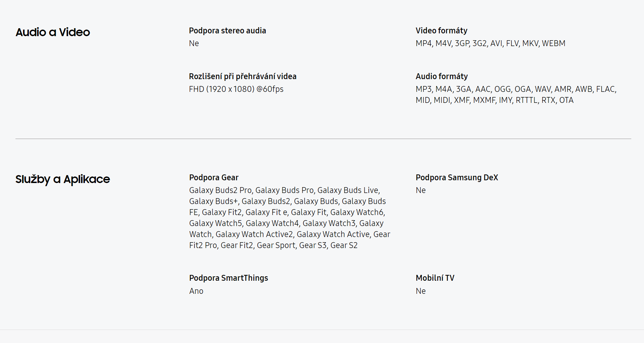644x343 pixels.
Task: Click the Služby a Aplikace section heading
Action: [63, 179]
